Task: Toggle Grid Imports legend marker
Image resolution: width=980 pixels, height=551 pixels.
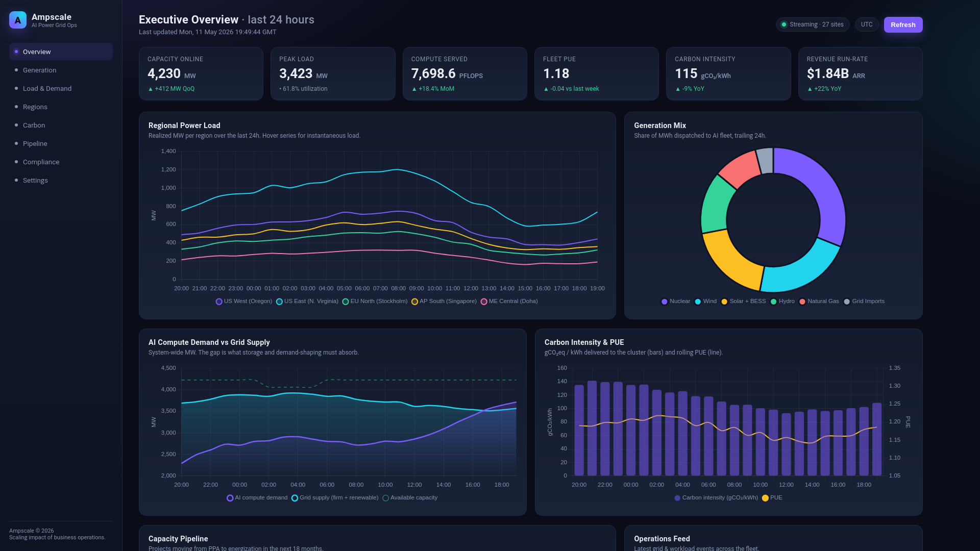Action: (847, 302)
